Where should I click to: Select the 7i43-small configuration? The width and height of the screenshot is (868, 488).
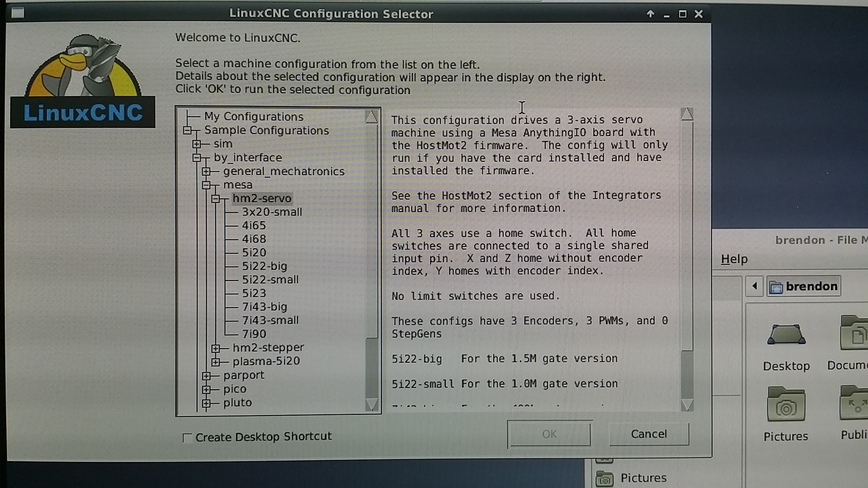pos(270,320)
